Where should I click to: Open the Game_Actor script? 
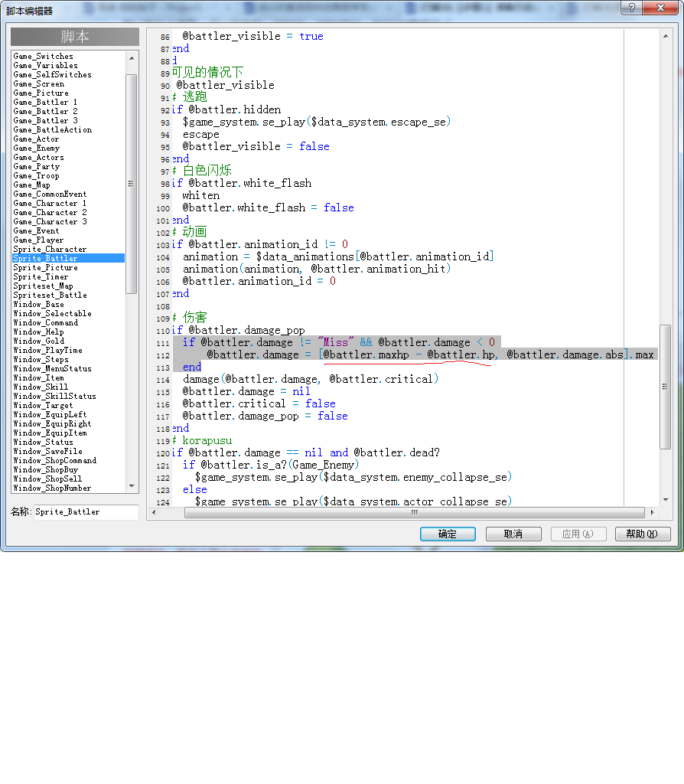tap(37, 139)
